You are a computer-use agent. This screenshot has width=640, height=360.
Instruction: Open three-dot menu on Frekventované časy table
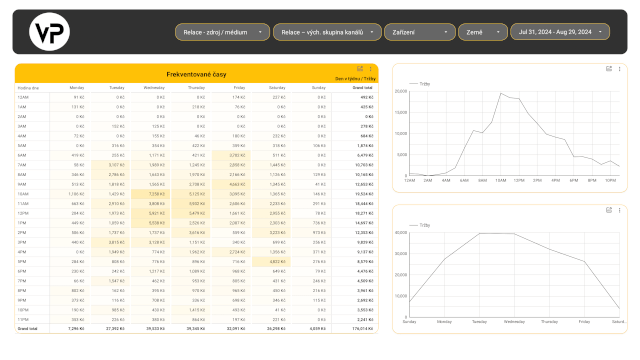371,69
